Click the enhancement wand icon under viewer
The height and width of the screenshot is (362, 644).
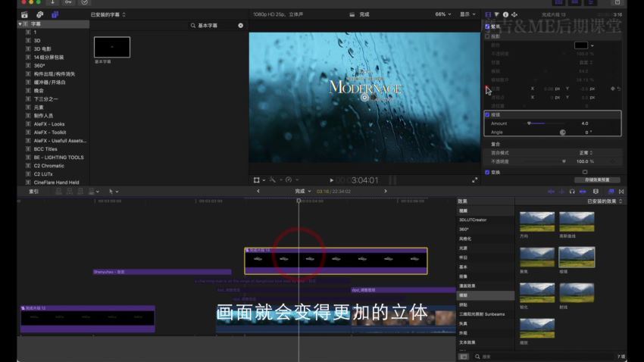pyautogui.click(x=272, y=179)
